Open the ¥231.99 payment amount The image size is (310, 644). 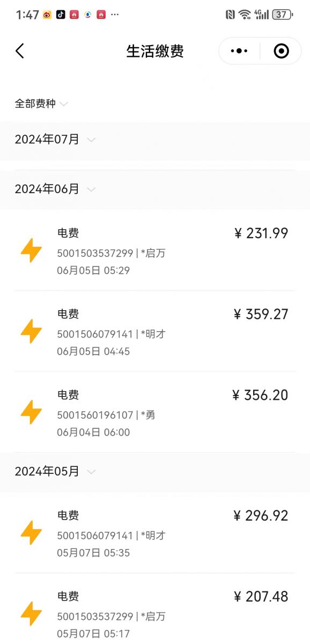coord(261,233)
